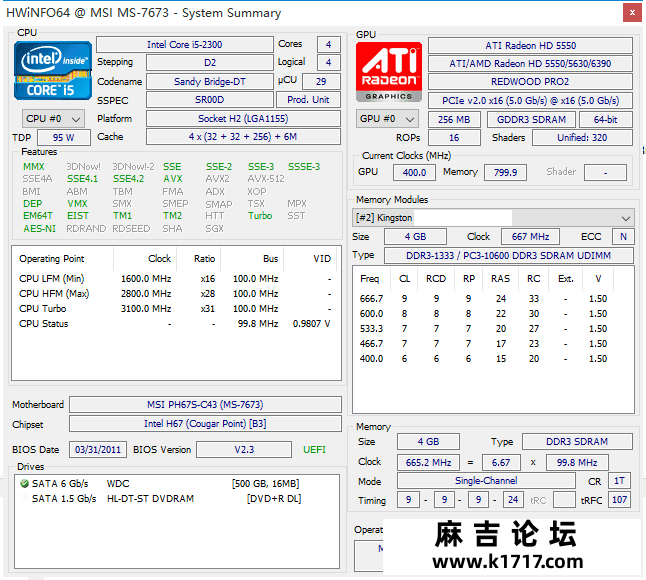
Task: Click the VMX feature flag
Action: (x=77, y=203)
